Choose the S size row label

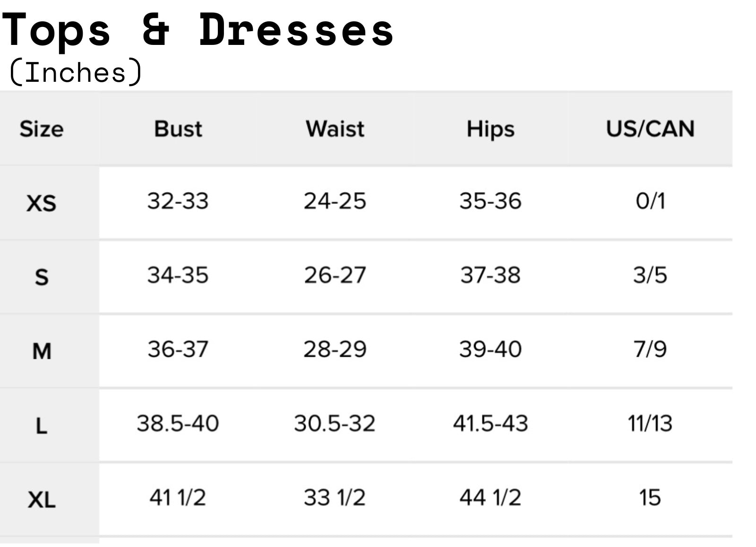point(42,277)
